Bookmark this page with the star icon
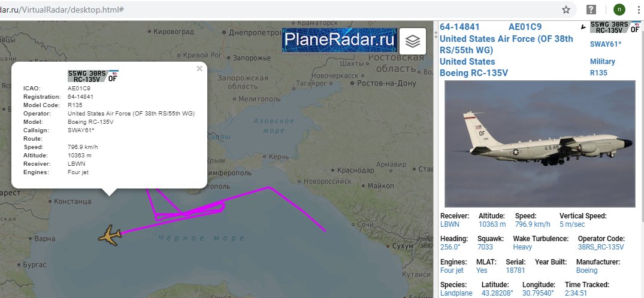This screenshot has height=298, width=644. click(x=566, y=10)
